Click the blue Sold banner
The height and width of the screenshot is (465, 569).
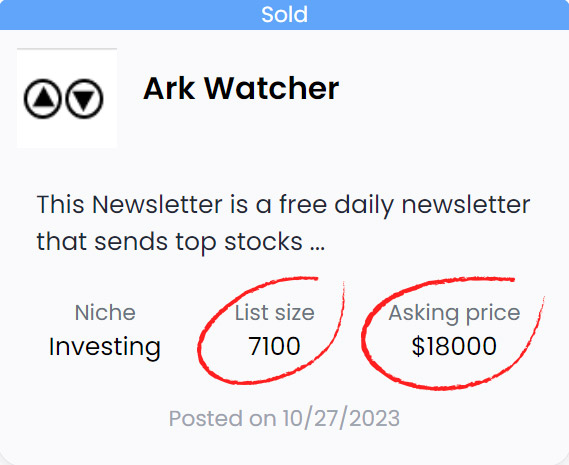284,15
